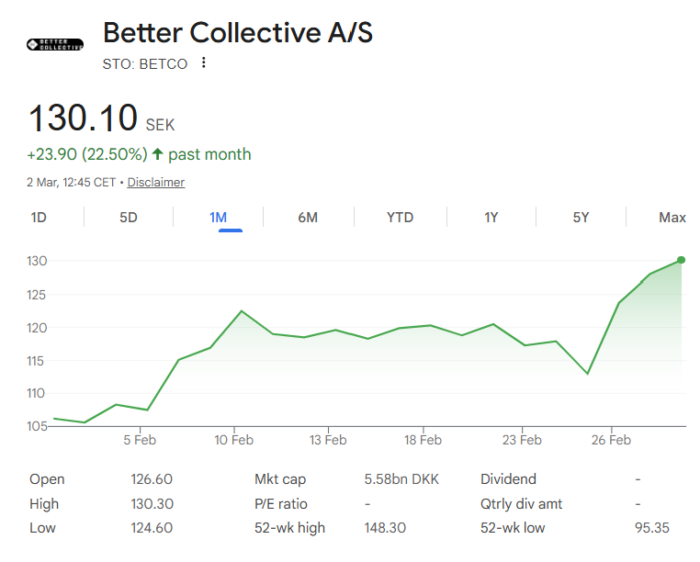This screenshot has height=562, width=700.
Task: Click the Better Collective A/S title
Action: (x=238, y=33)
